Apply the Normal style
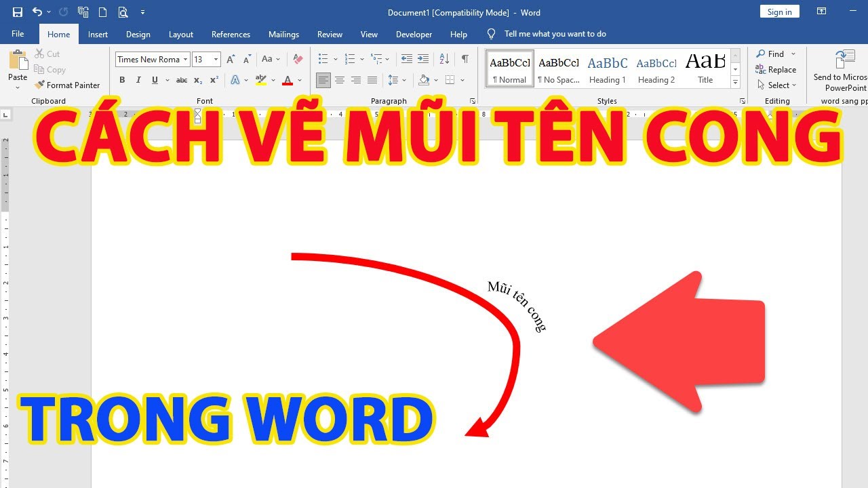 click(510, 68)
